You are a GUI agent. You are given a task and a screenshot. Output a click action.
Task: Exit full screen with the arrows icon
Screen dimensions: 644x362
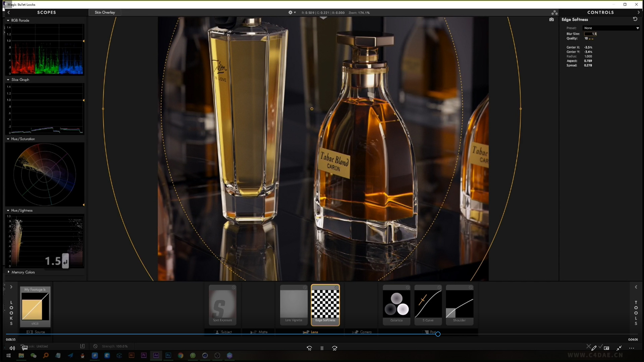pos(619,348)
